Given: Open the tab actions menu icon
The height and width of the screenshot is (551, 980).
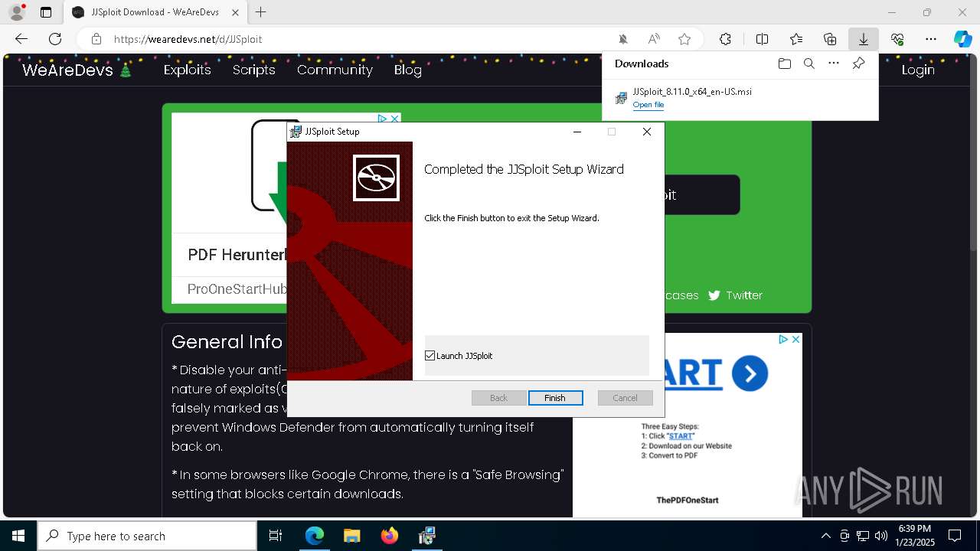Looking at the screenshot, I should (x=46, y=12).
